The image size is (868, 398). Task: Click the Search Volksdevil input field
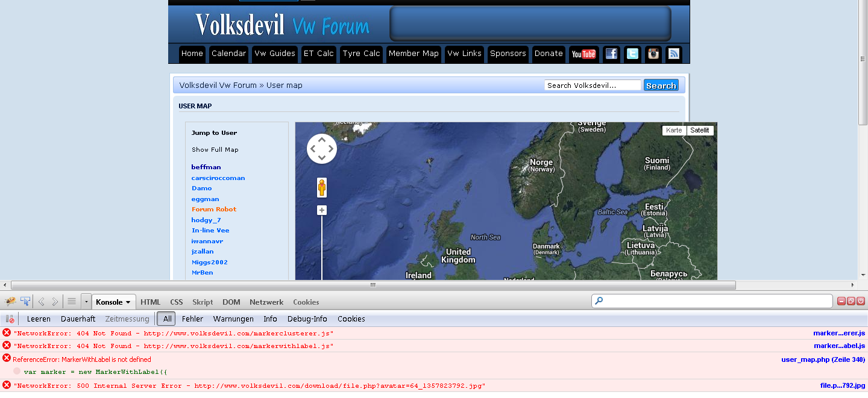(593, 86)
